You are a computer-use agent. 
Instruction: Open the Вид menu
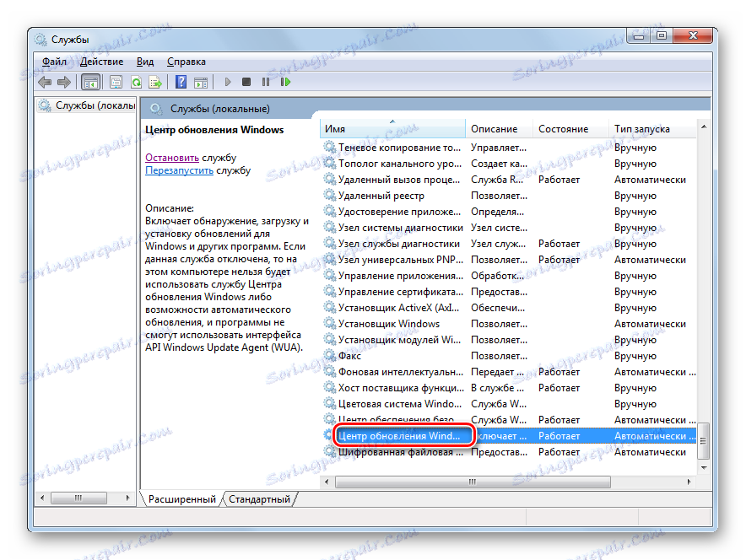(x=145, y=62)
